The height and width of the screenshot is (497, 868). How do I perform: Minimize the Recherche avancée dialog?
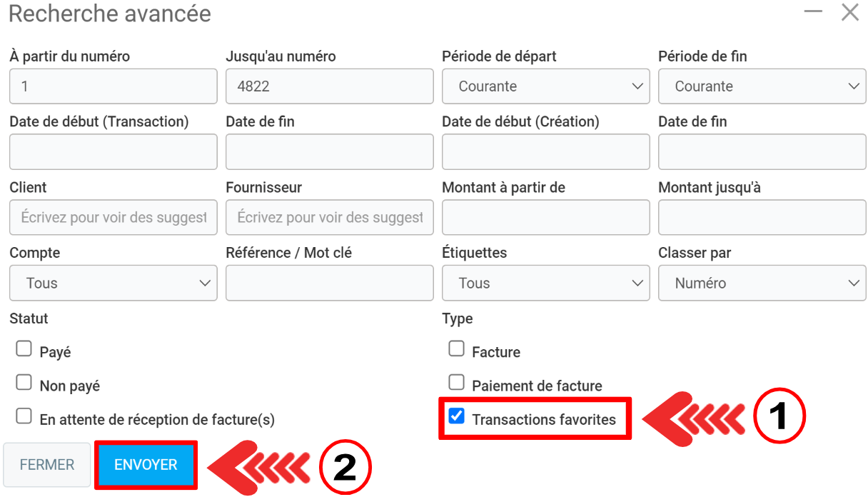click(x=813, y=12)
